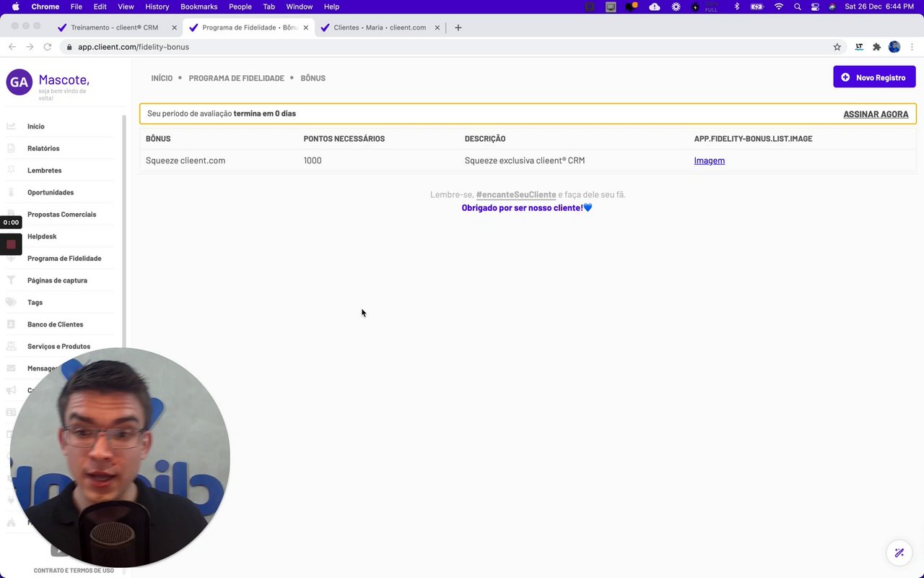Image resolution: width=924 pixels, height=578 pixels.
Task: Click CONTRATO E TERMOS DE USO link
Action: click(74, 571)
